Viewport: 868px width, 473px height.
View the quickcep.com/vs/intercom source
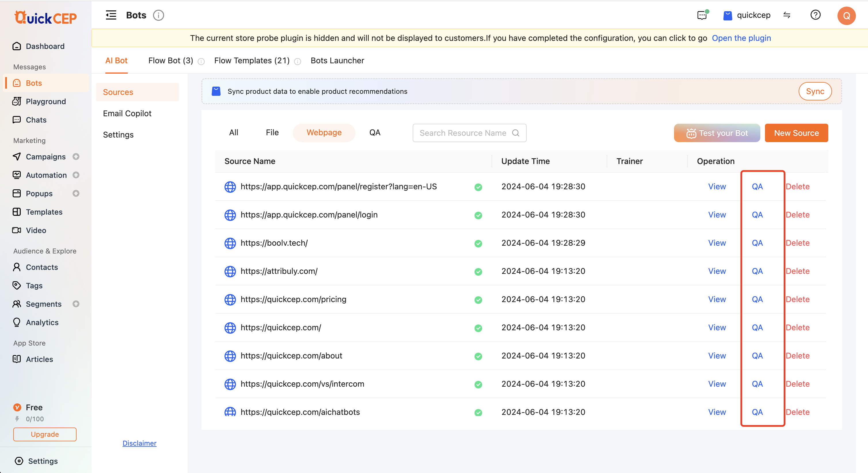pyautogui.click(x=717, y=384)
